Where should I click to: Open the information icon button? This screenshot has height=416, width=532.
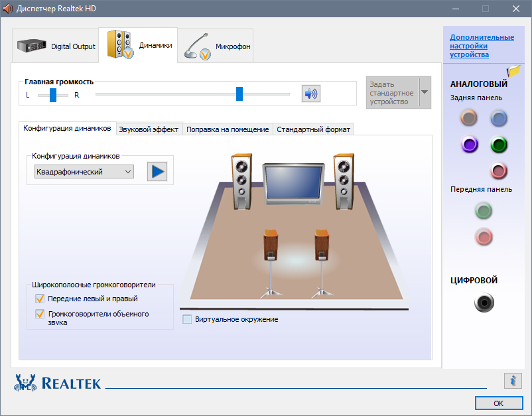tap(513, 381)
